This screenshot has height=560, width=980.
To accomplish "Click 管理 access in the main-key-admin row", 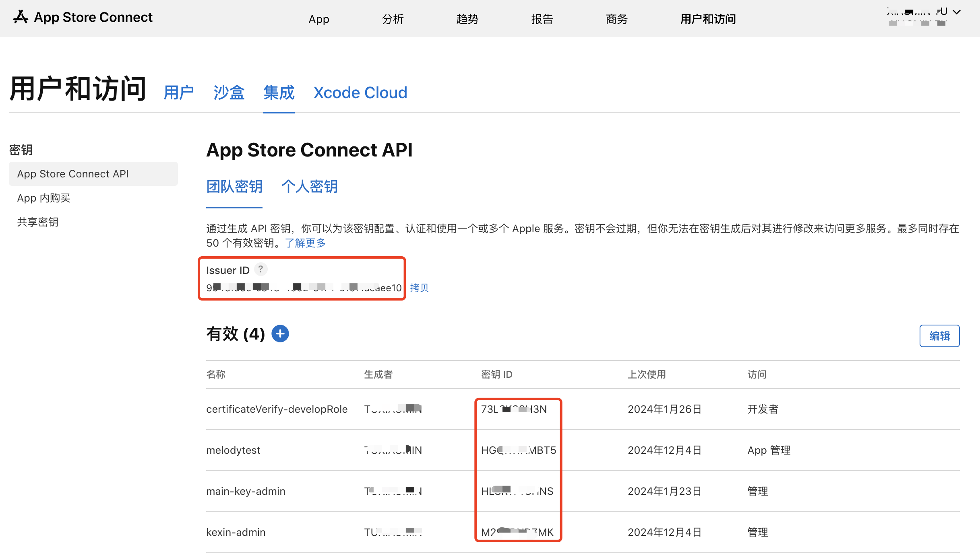I will [758, 491].
